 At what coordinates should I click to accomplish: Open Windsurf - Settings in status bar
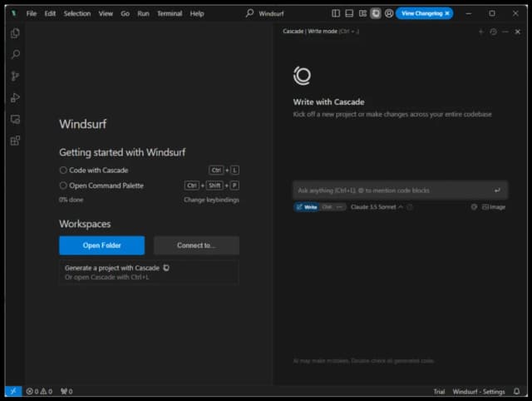(479, 392)
